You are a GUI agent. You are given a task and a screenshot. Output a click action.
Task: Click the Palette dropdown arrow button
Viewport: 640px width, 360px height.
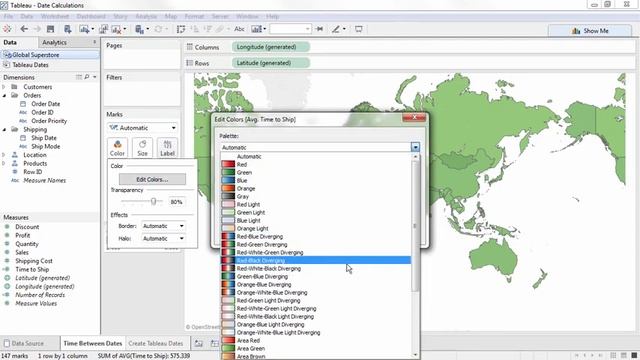tap(415, 147)
